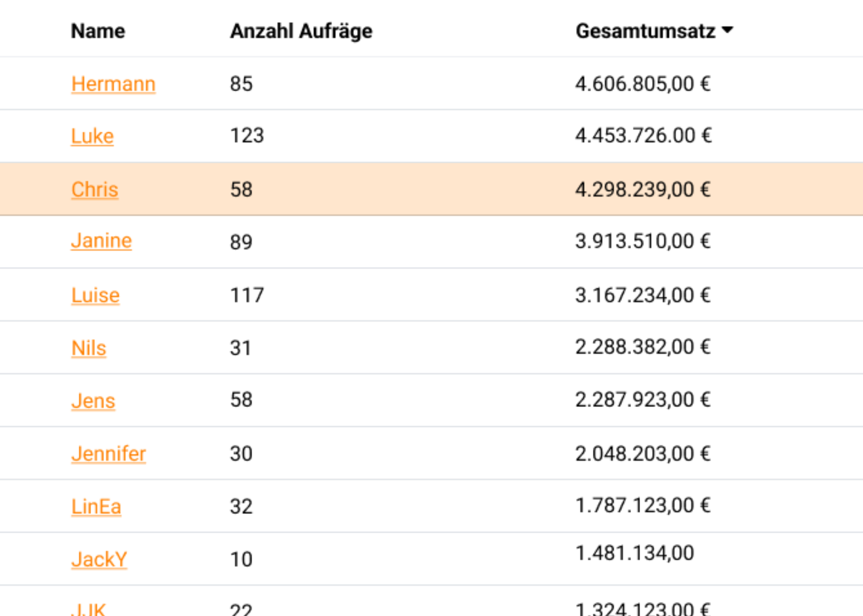The width and height of the screenshot is (863, 616).
Task: Open the Nils link
Action: pyautogui.click(x=89, y=348)
